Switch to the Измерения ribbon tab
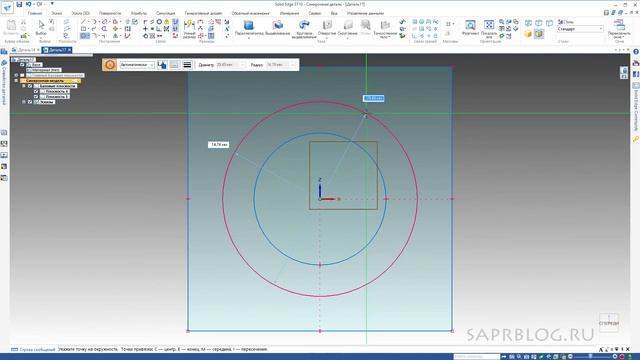This screenshot has height=360, width=640. pyautogui.click(x=289, y=13)
